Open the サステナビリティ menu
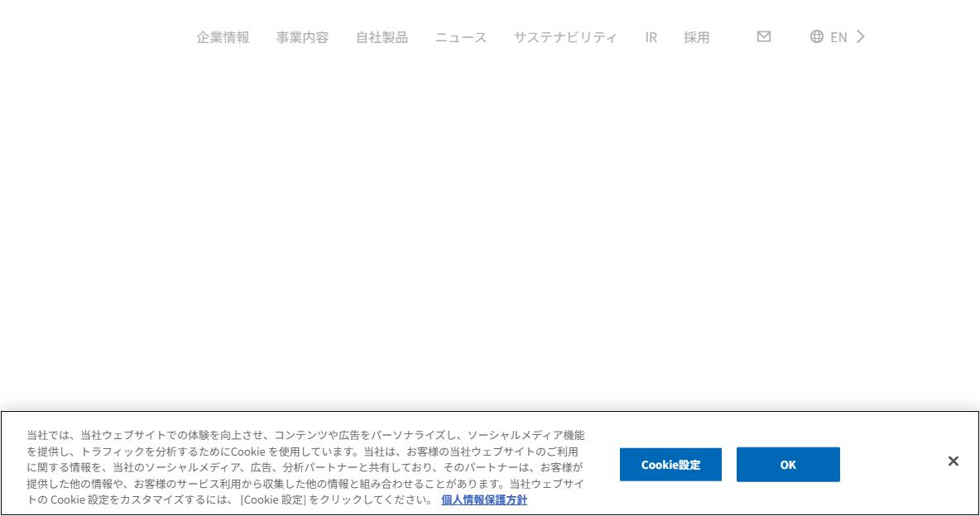This screenshot has height=516, width=980. coord(565,37)
